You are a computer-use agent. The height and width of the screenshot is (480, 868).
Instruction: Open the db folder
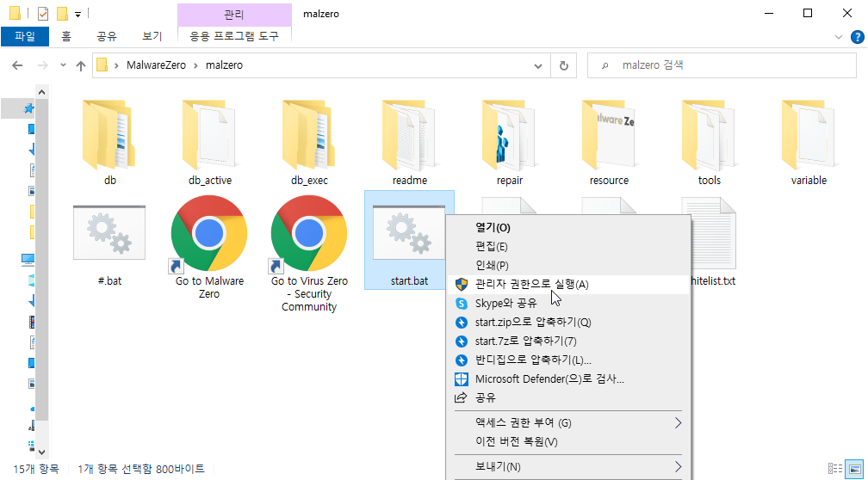click(x=109, y=136)
